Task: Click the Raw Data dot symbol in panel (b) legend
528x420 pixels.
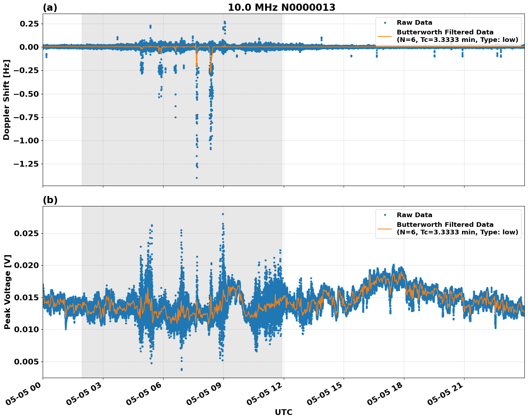Action: click(x=385, y=215)
